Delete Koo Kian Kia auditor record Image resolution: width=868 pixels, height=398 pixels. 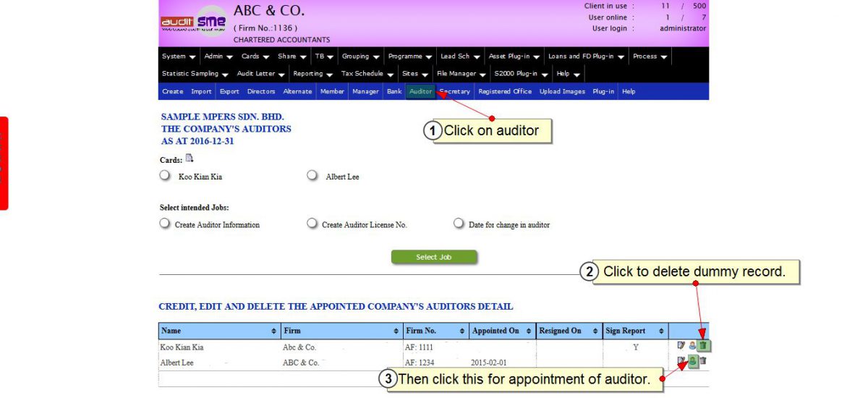coord(703,346)
